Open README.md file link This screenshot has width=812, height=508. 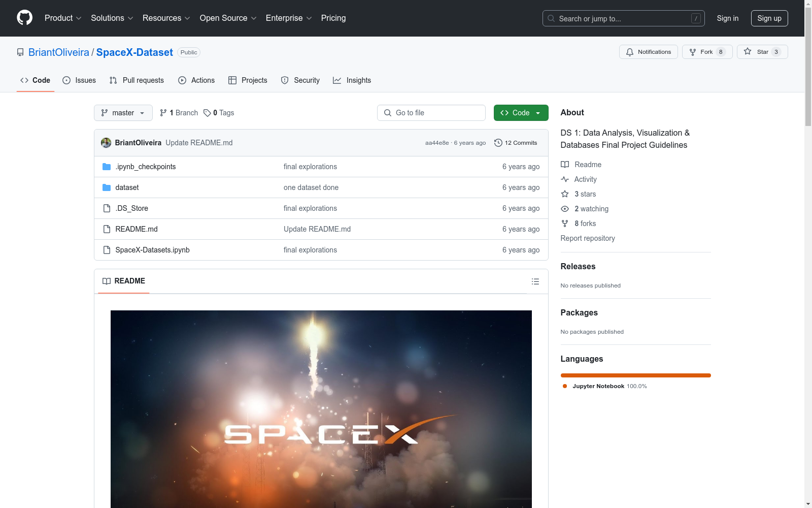tap(137, 229)
